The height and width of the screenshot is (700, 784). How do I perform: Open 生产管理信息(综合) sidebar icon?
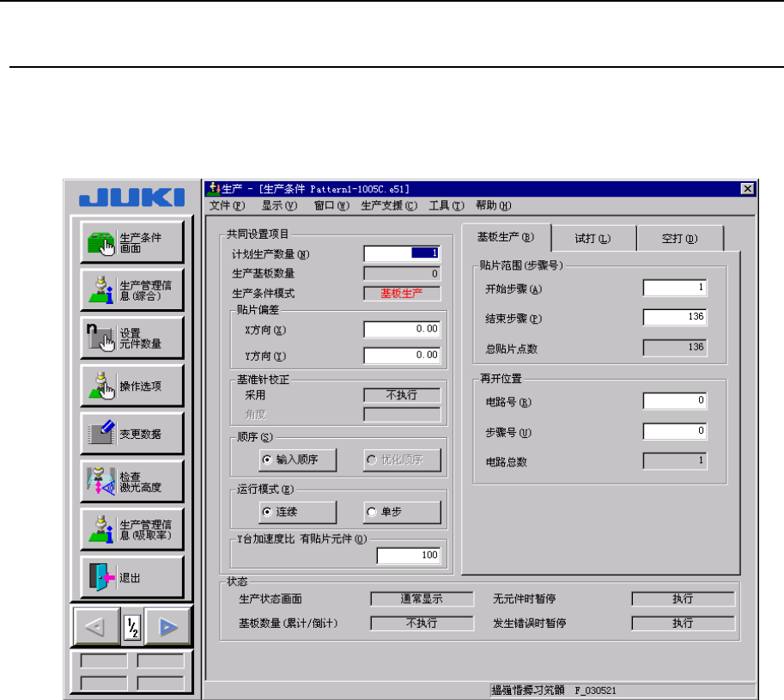pos(132,290)
